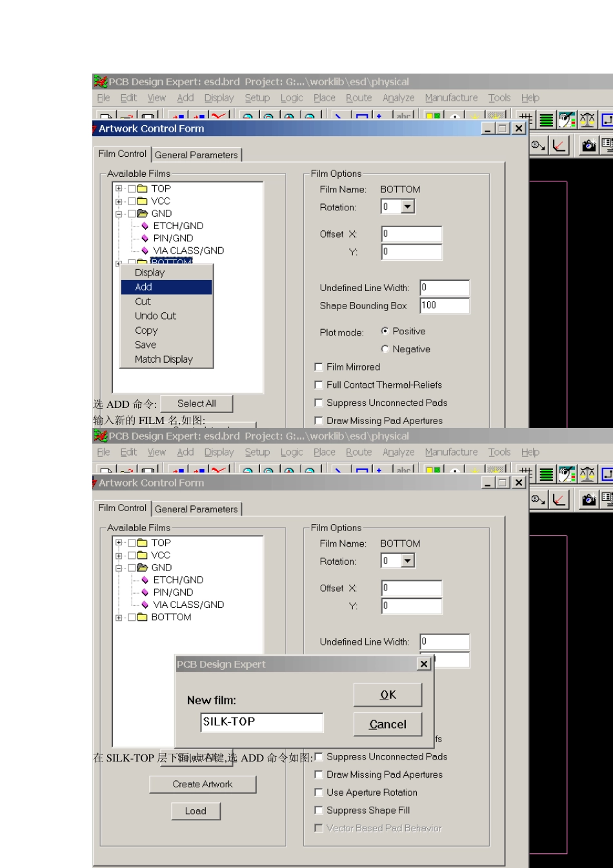Choose Undo Cut in the context menu
This screenshot has width=613, height=868.
click(166, 316)
